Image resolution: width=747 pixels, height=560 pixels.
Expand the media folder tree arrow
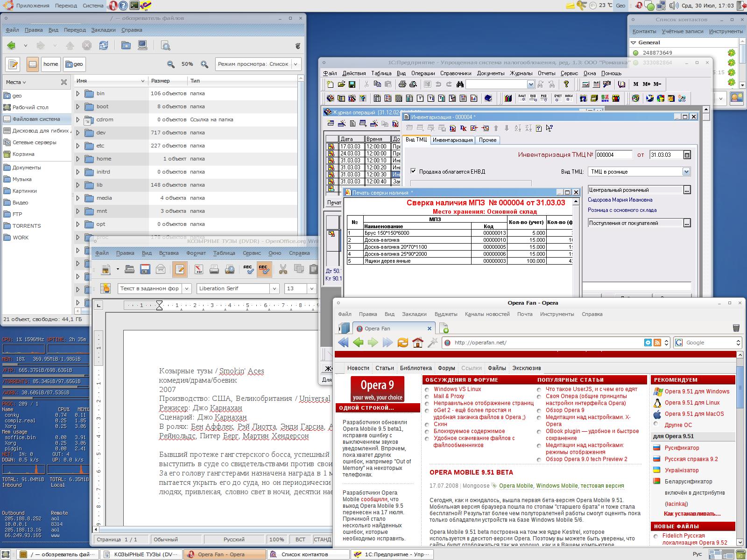(x=78, y=198)
